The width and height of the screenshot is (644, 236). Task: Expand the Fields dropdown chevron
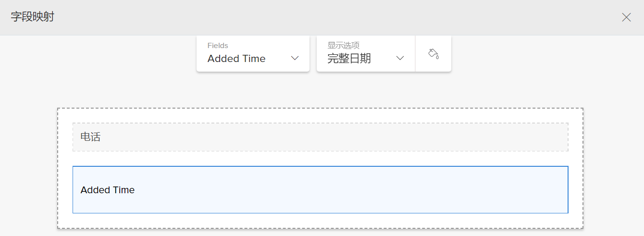point(295,58)
